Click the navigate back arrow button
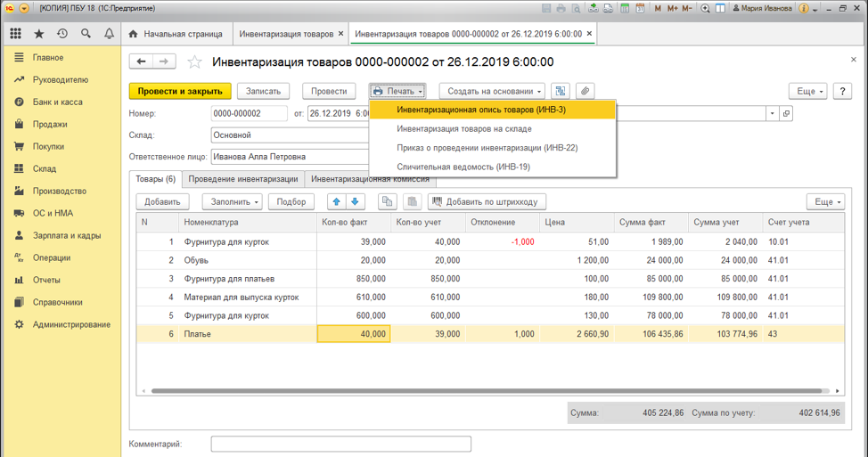This screenshot has width=868, height=457. pyautogui.click(x=142, y=61)
